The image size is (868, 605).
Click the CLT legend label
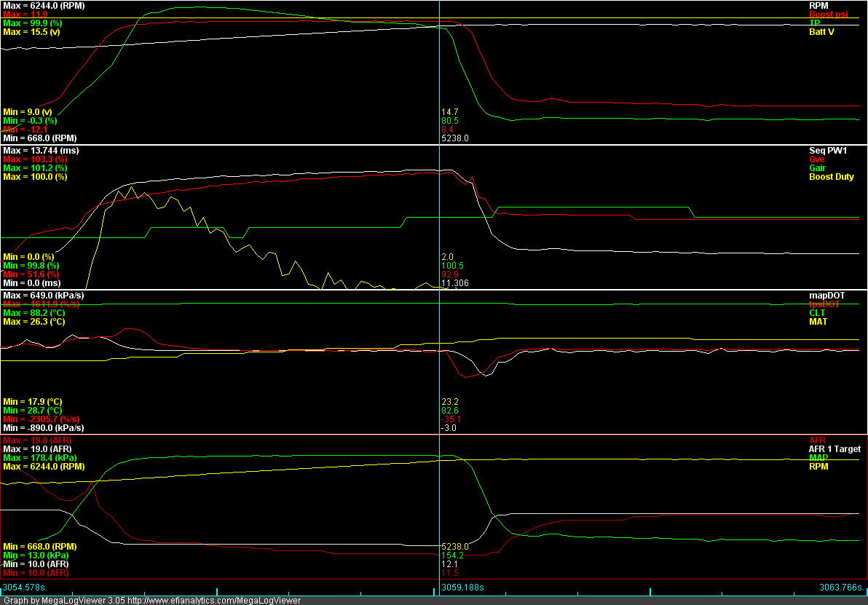pos(818,312)
